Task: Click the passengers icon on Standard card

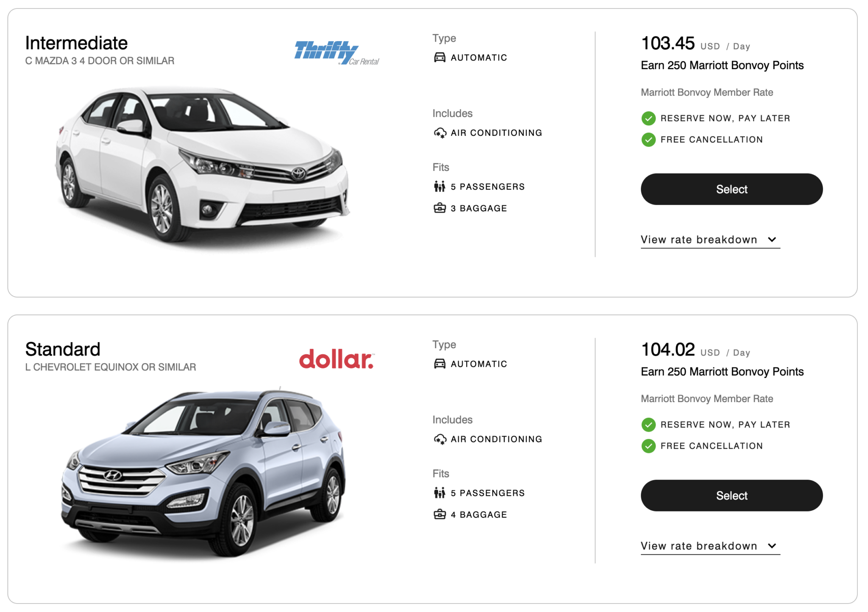Action: point(440,493)
